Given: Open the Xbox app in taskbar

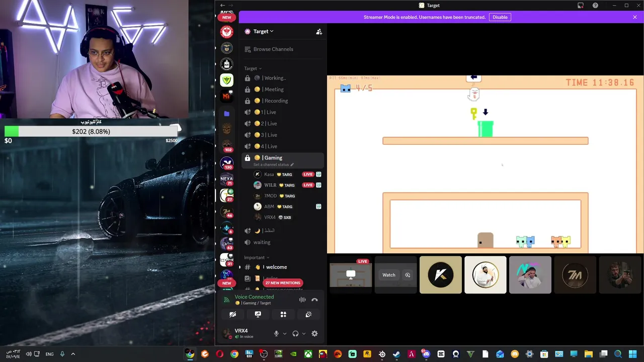Looking at the screenshot, I should tap(308, 354).
